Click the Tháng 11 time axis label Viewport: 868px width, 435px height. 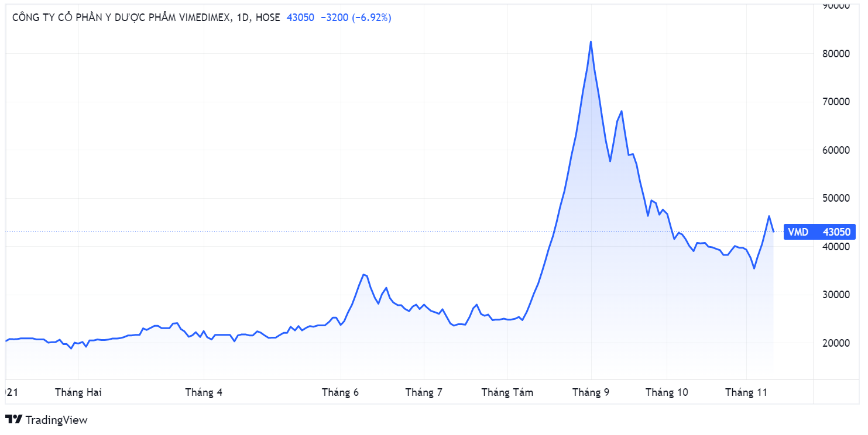tap(746, 392)
